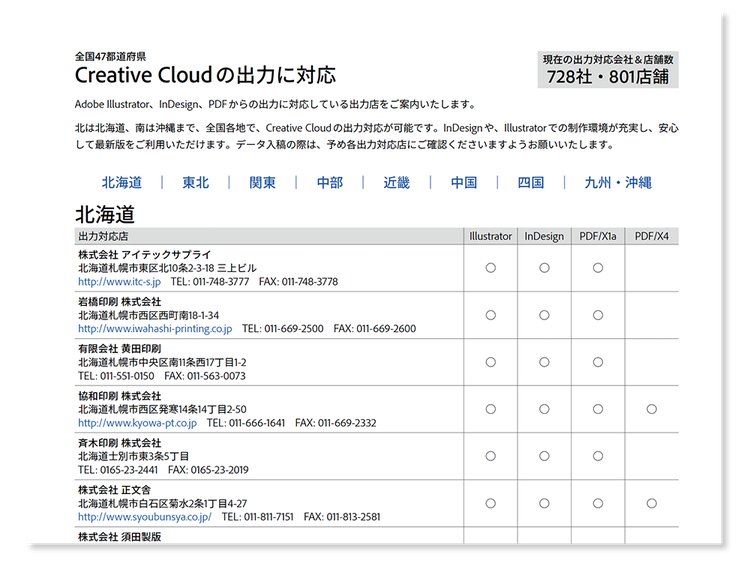
Task: Click the 728社・801店舗 count box
Action: pos(608,70)
